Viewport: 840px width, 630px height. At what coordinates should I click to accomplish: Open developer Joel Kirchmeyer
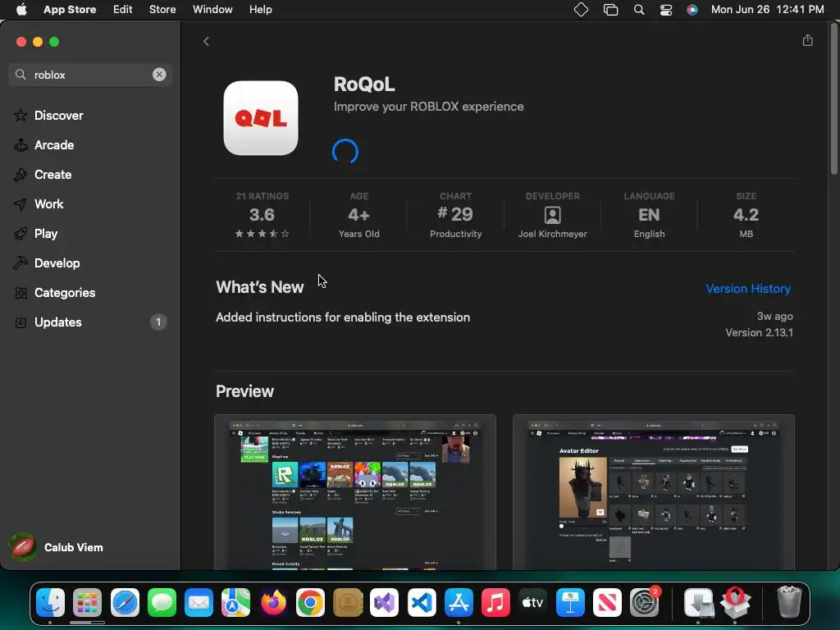coord(552,214)
